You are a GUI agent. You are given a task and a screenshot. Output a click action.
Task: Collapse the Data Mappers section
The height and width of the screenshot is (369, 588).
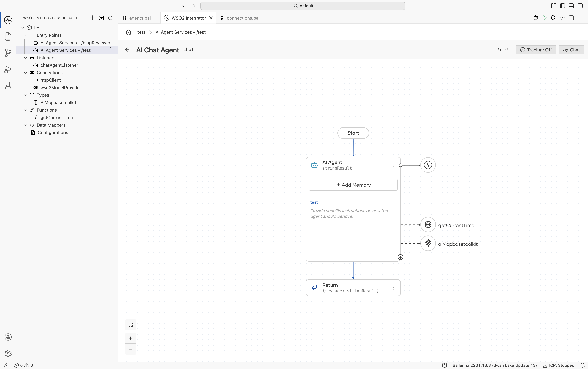coord(25,125)
